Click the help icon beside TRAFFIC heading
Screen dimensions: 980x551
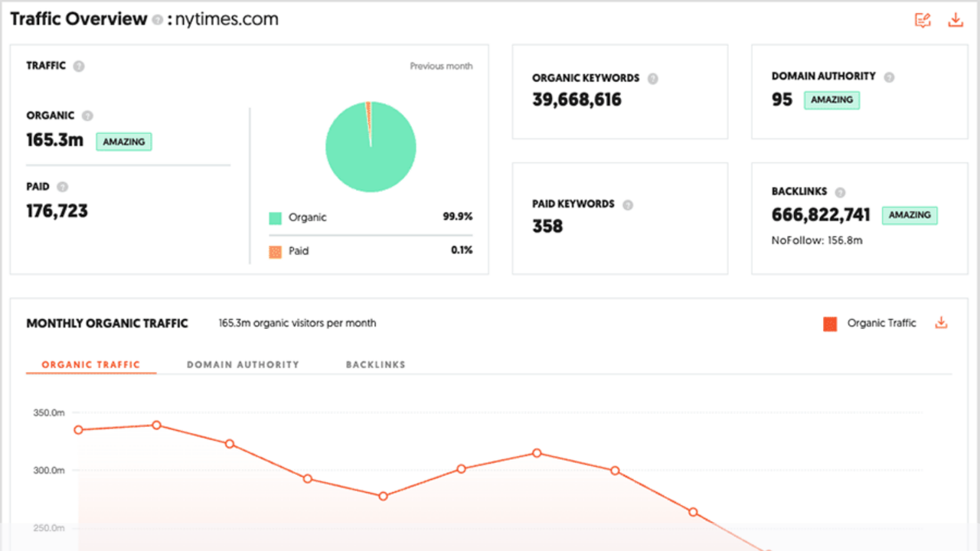pos(78,67)
